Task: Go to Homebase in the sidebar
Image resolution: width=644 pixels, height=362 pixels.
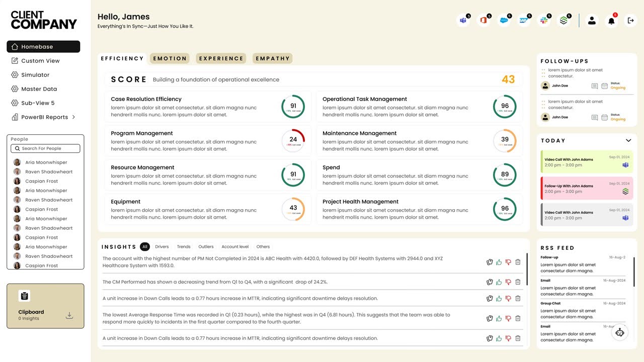Action: click(43, 47)
